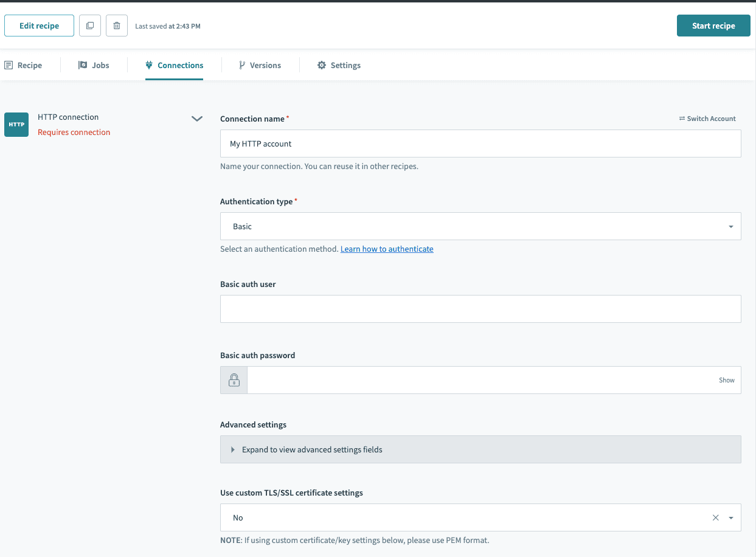Switch to the Recipe tab

tap(24, 65)
